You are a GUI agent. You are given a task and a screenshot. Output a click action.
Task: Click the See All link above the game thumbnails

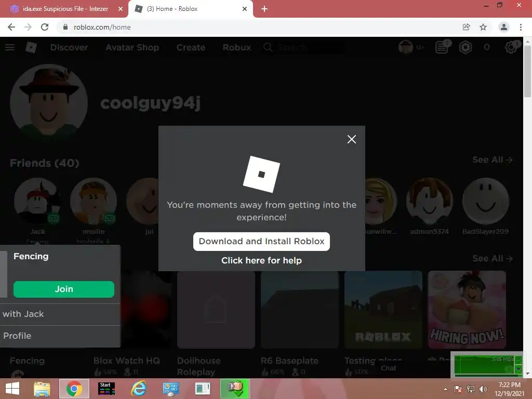493,258
